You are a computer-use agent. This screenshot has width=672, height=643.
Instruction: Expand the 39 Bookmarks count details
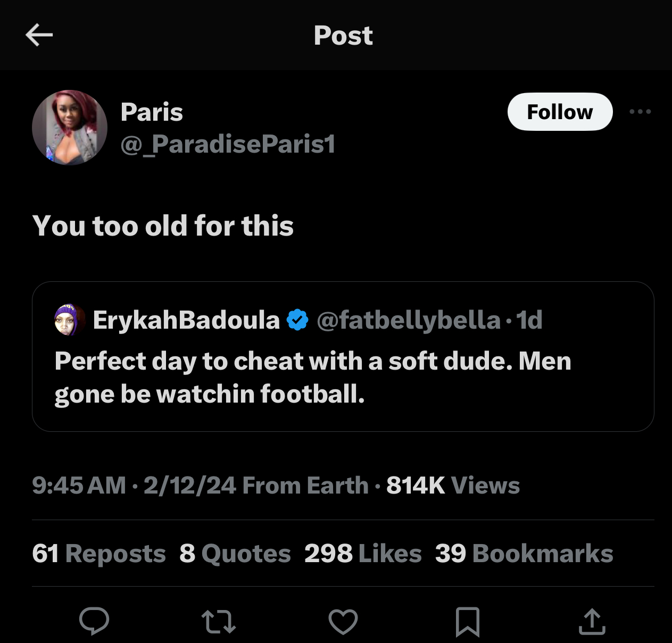(x=524, y=553)
